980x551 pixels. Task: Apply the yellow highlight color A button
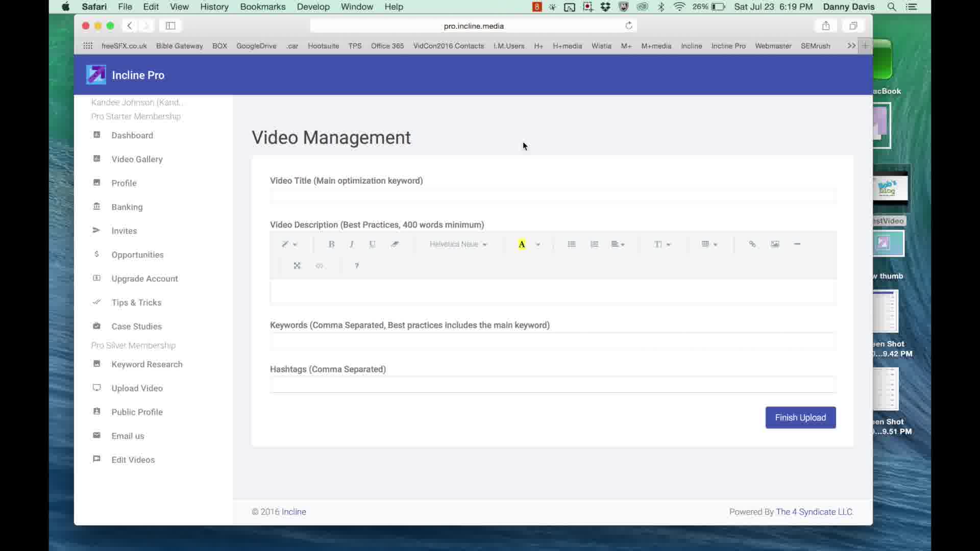(522, 244)
